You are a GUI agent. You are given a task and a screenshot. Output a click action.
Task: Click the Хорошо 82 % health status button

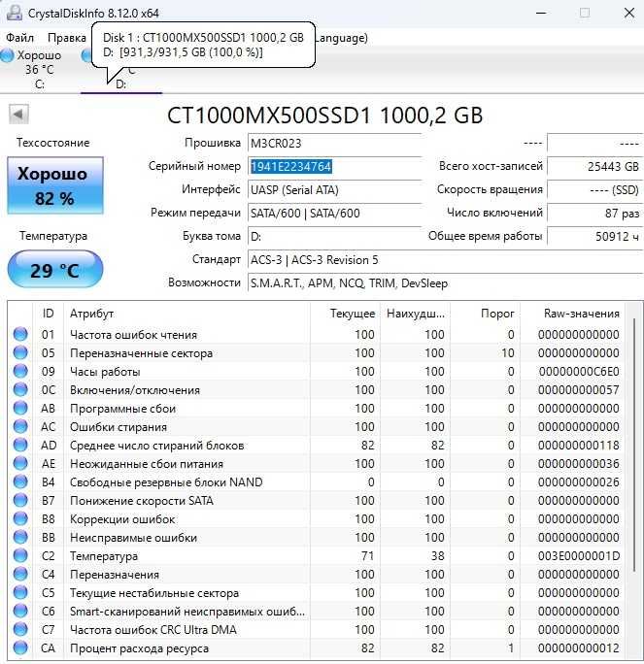click(x=55, y=185)
